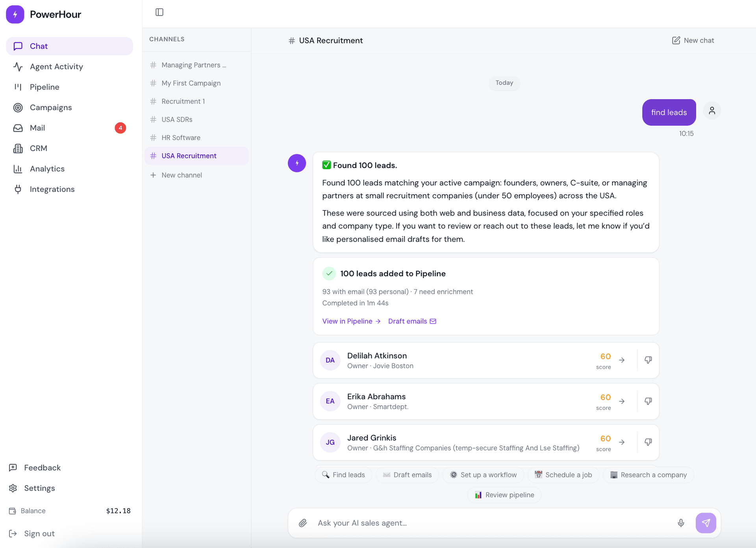Image resolution: width=756 pixels, height=548 pixels.
Task: Open Campaigns section
Action: pyautogui.click(x=69, y=107)
